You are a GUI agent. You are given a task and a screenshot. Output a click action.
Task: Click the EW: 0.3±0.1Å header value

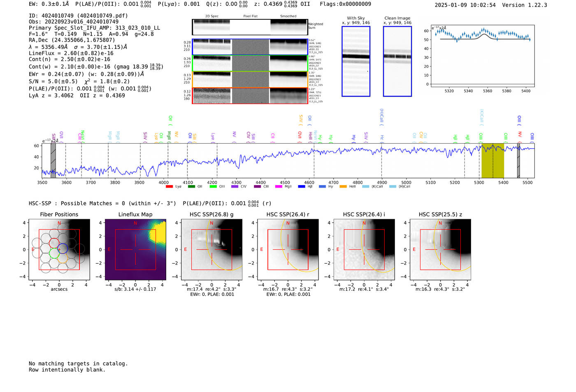pyautogui.click(x=49, y=4)
